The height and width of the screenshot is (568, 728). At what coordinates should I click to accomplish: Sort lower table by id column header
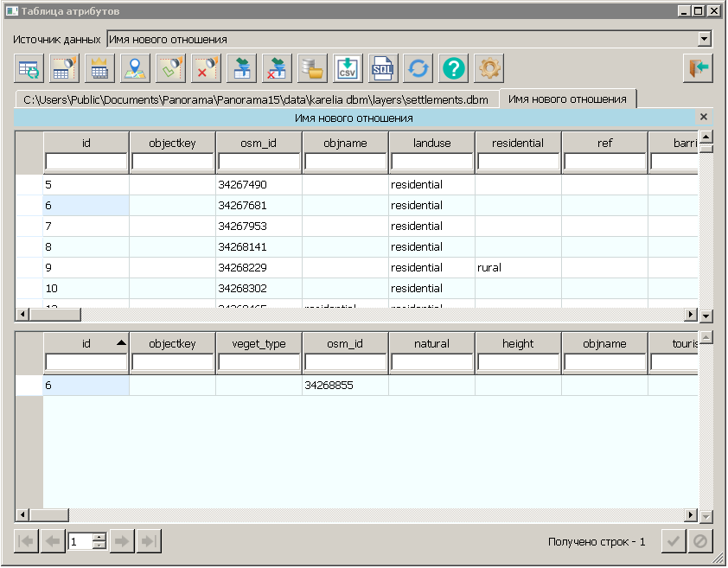click(86, 343)
